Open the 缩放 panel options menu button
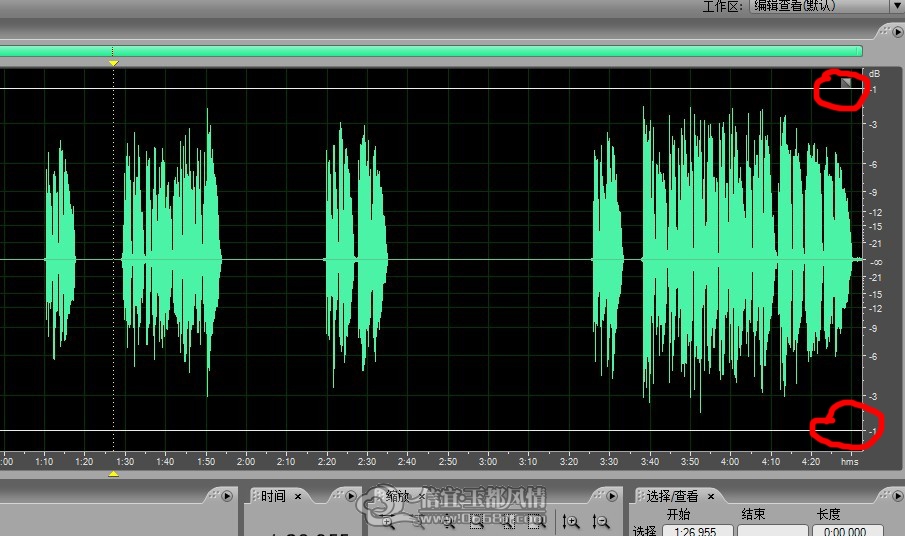 [x=612, y=496]
